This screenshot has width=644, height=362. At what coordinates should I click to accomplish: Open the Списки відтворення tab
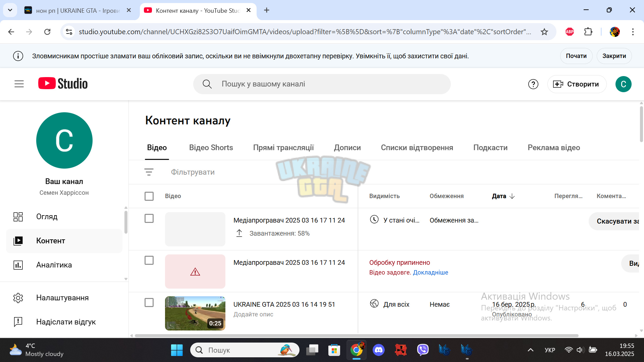coord(417,147)
